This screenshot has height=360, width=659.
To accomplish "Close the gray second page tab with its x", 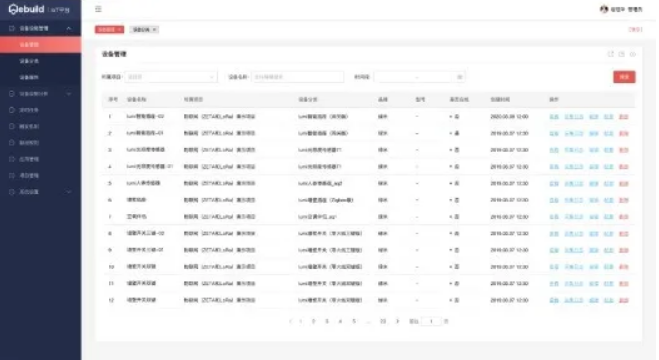I will 154,29.
